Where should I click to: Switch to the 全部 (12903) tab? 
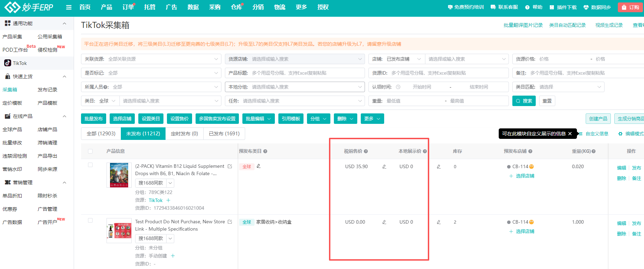pos(101,134)
